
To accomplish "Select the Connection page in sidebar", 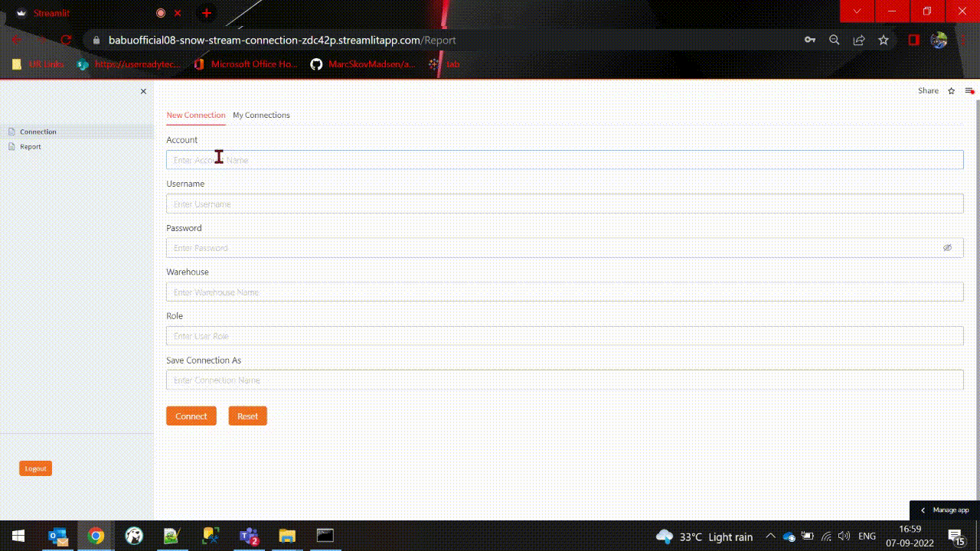I will [38, 132].
